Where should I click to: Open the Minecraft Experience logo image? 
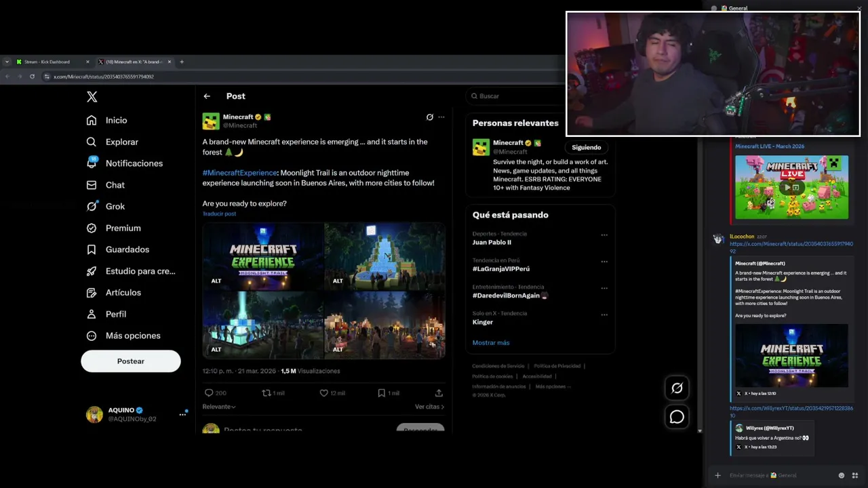pos(263,256)
